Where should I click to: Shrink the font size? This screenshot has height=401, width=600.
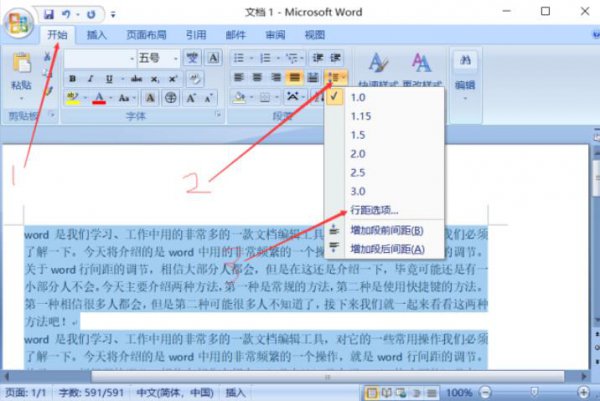[208, 98]
